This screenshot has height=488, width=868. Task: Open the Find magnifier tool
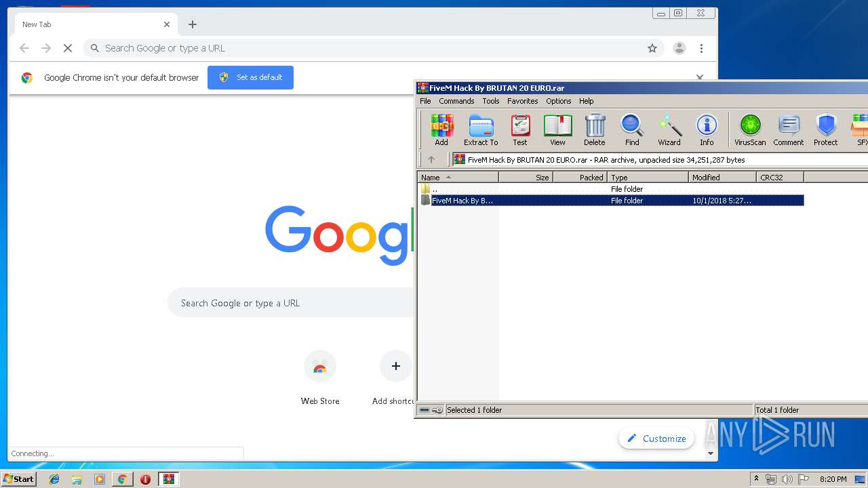632,129
